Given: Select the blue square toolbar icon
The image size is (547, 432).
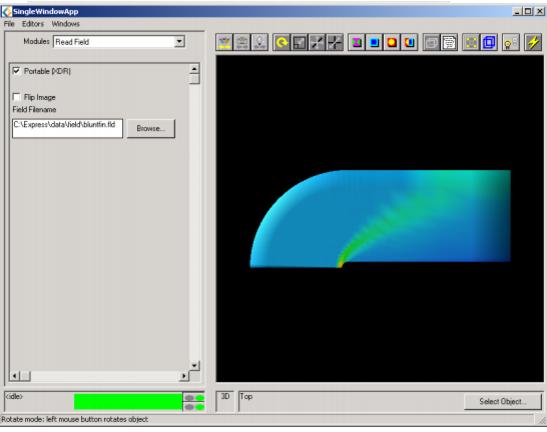Looking at the screenshot, I should tap(374, 43).
